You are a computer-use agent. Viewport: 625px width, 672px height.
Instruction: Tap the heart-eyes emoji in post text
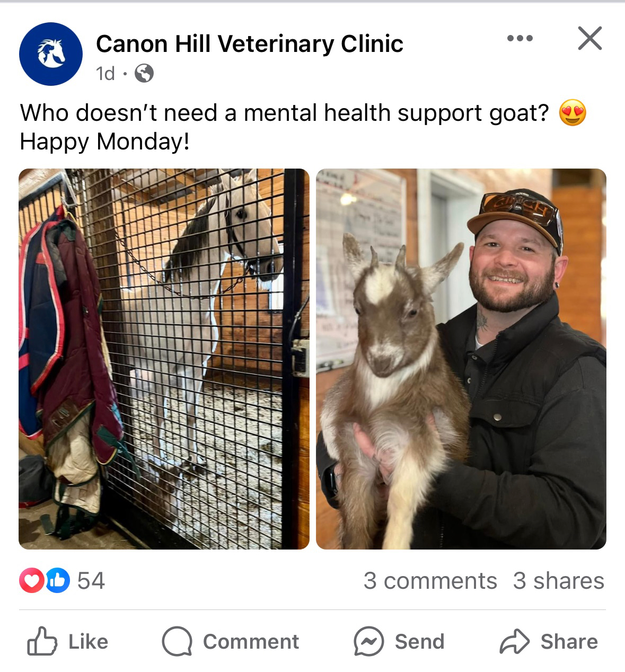tap(573, 113)
